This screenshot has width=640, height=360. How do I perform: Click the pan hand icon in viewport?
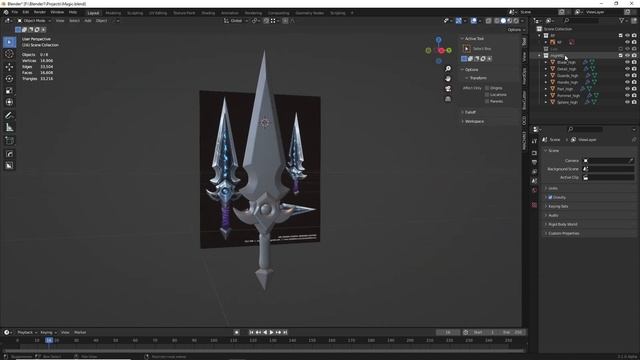pos(448,78)
